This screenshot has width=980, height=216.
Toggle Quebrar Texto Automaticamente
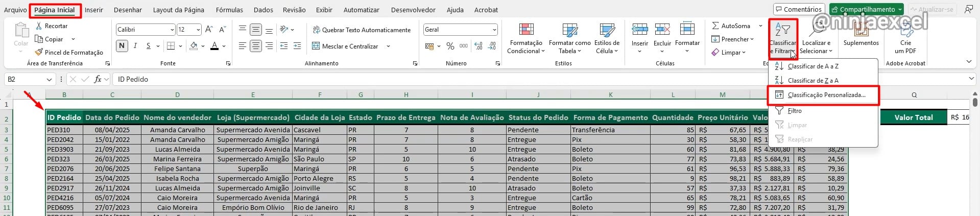point(362,30)
